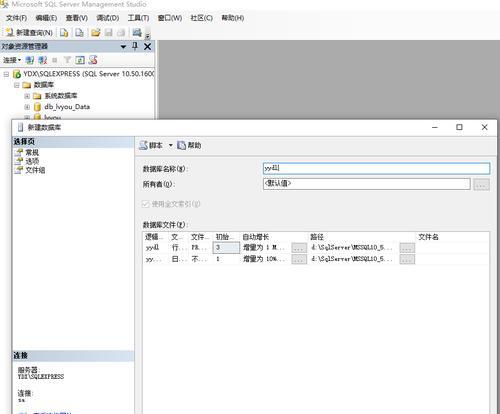Expand the db_lvyou_Data database node
Screen dimensions: 500x414
(27, 107)
